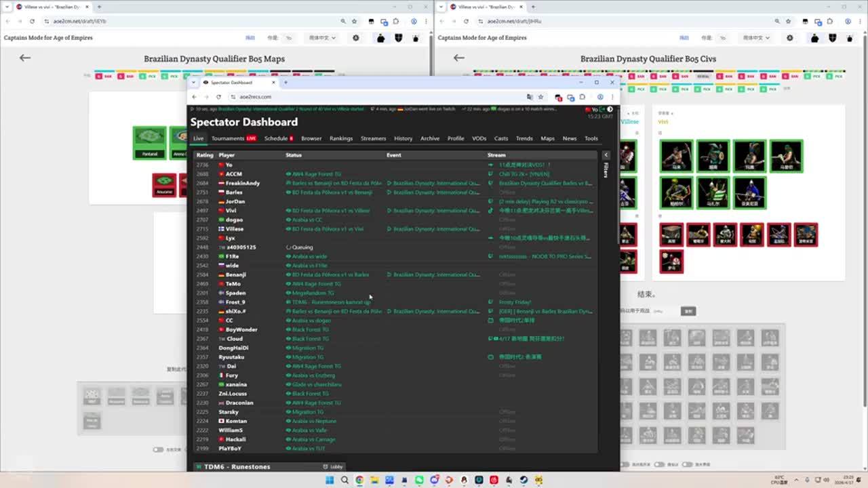Image resolution: width=868 pixels, height=488 pixels.
Task: Open Vivi's player profile link
Action: tap(231, 211)
